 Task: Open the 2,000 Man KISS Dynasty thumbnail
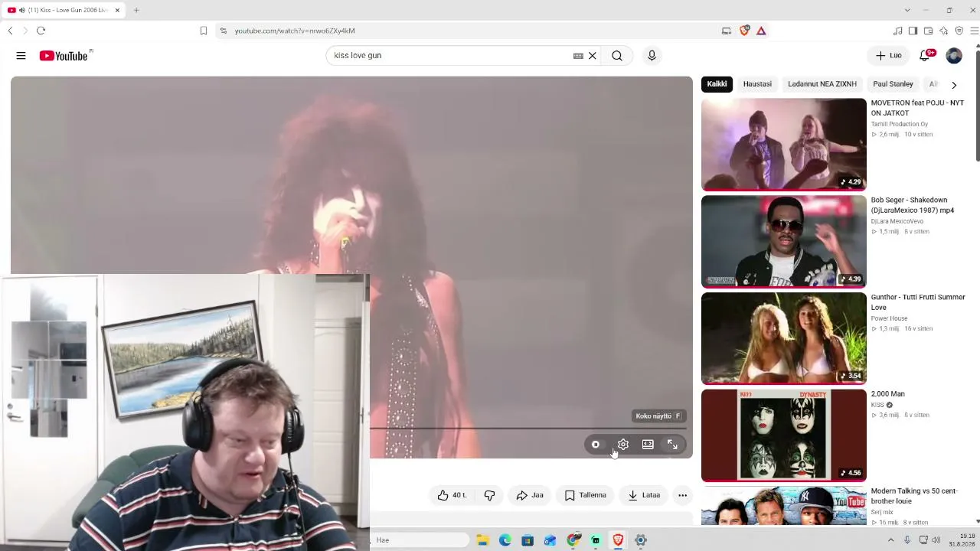784,436
